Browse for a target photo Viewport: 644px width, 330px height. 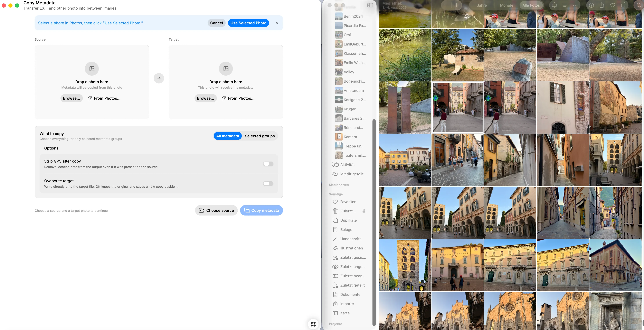click(206, 98)
